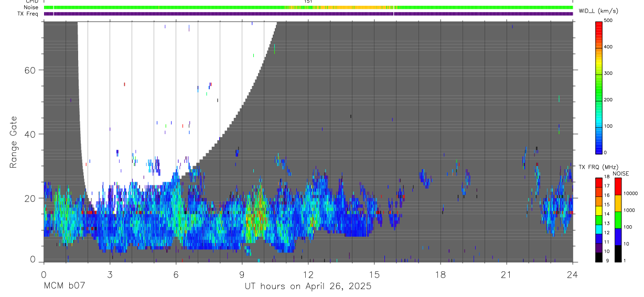This screenshot has height=297, width=644.
Task: Click the '6' hour x-axis tick label
Action: pyautogui.click(x=176, y=274)
